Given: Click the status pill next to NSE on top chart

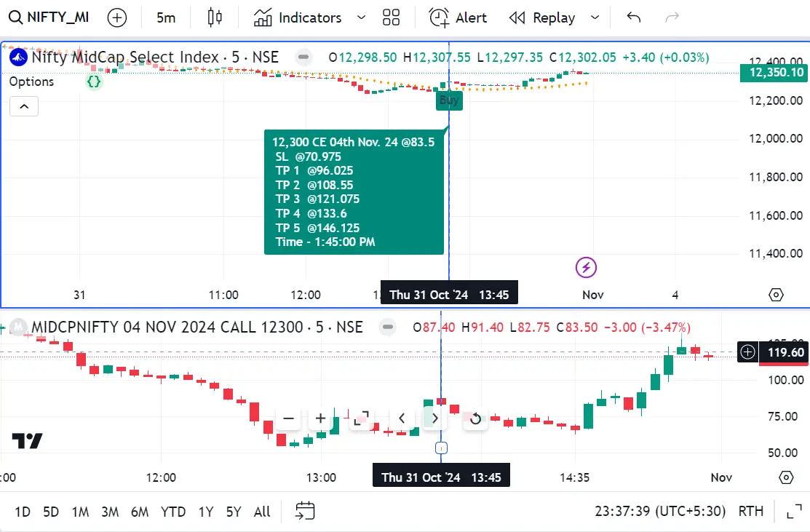Looking at the screenshot, I should click(x=303, y=57).
